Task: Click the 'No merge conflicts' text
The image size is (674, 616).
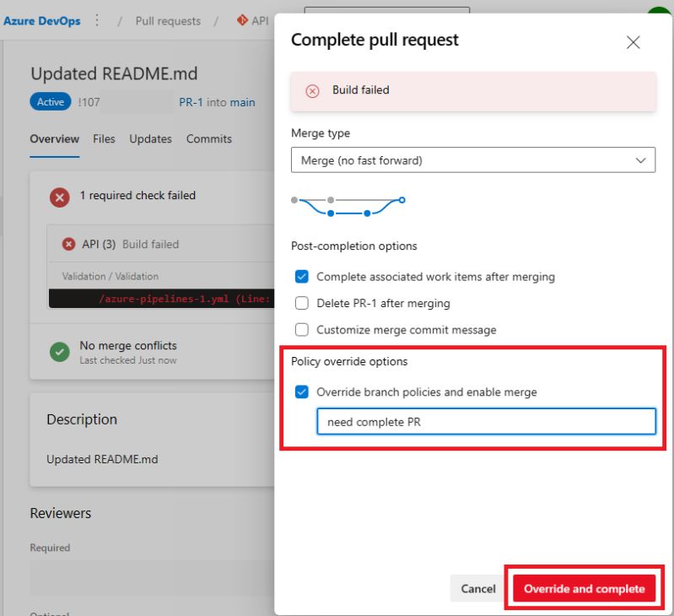Action: pyautogui.click(x=128, y=346)
